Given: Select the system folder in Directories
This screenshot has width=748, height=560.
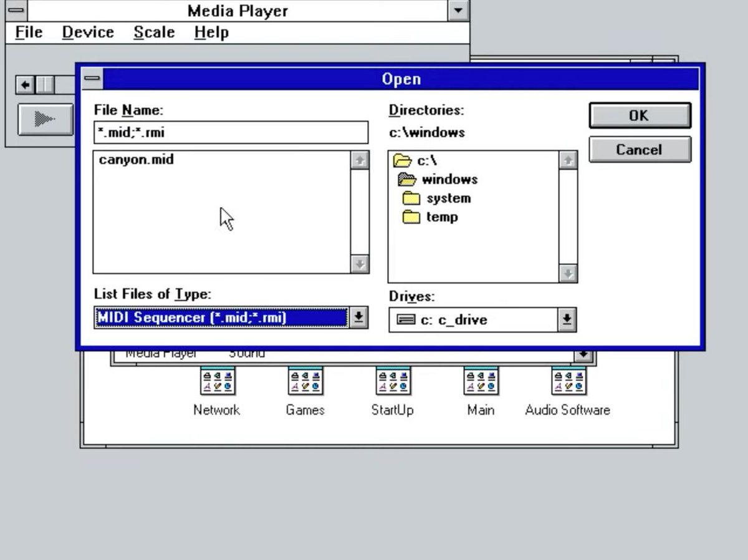Looking at the screenshot, I should pos(437,198).
